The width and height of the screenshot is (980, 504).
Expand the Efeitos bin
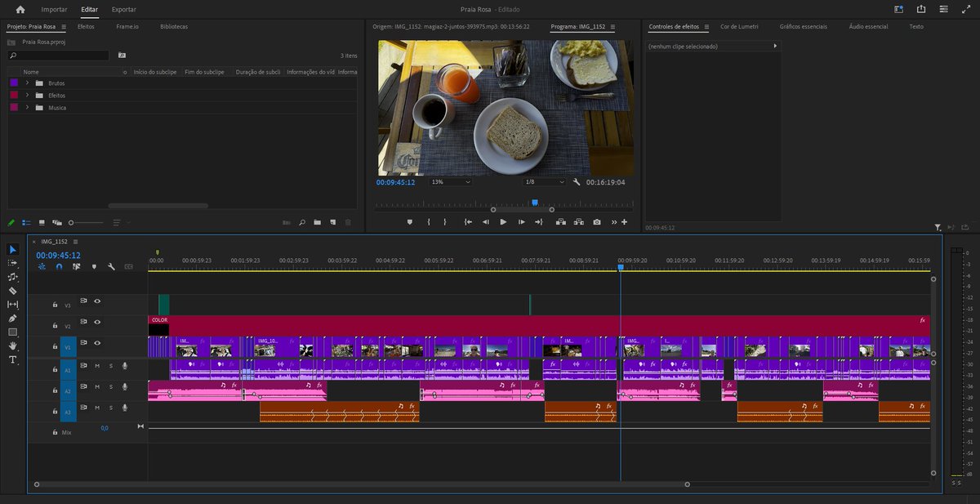click(x=27, y=96)
